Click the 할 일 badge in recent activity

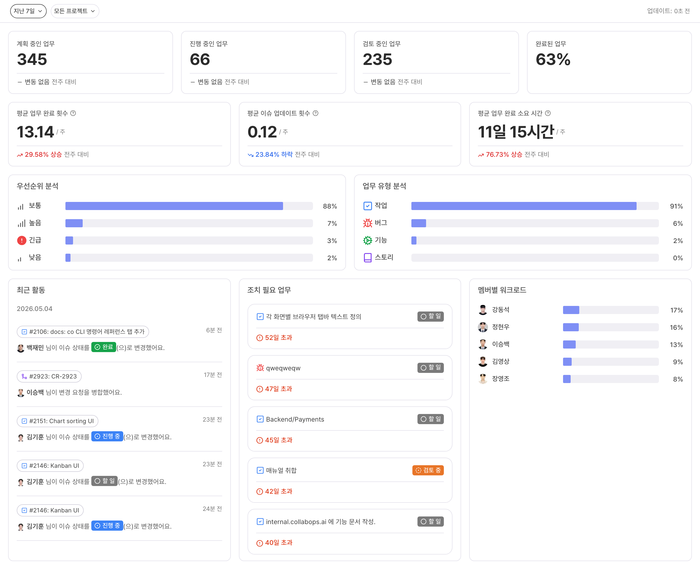point(104,481)
